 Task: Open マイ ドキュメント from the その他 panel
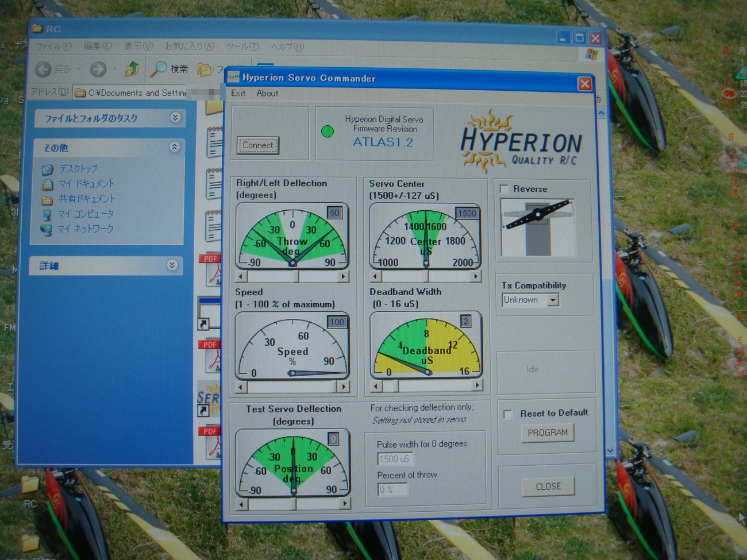click(79, 184)
